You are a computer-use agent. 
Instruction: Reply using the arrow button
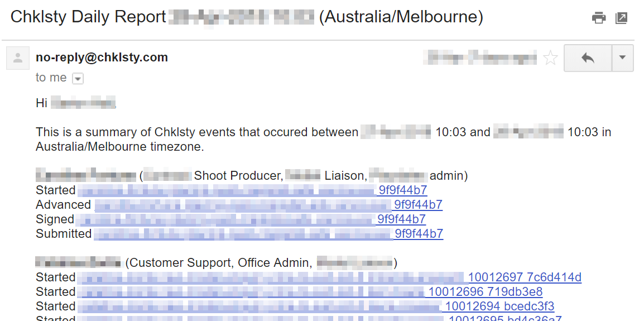click(588, 58)
